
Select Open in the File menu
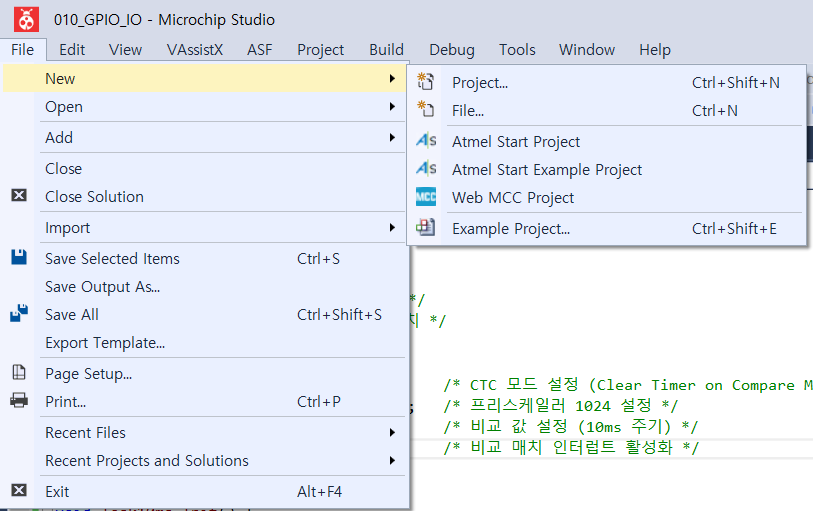(204, 106)
